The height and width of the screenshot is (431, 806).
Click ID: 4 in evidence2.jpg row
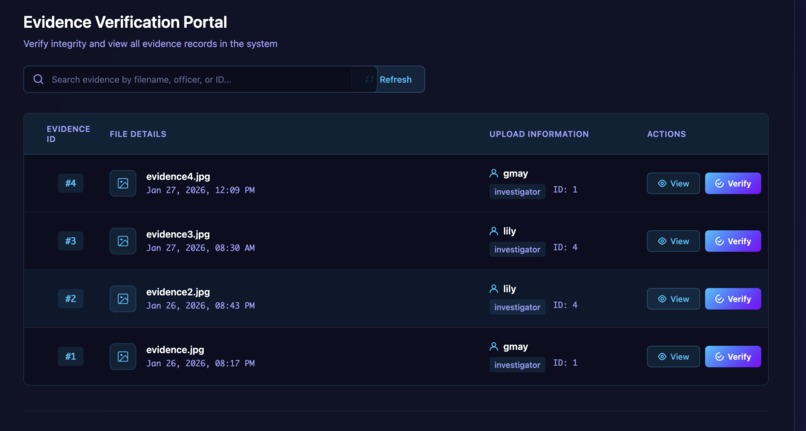pos(565,305)
